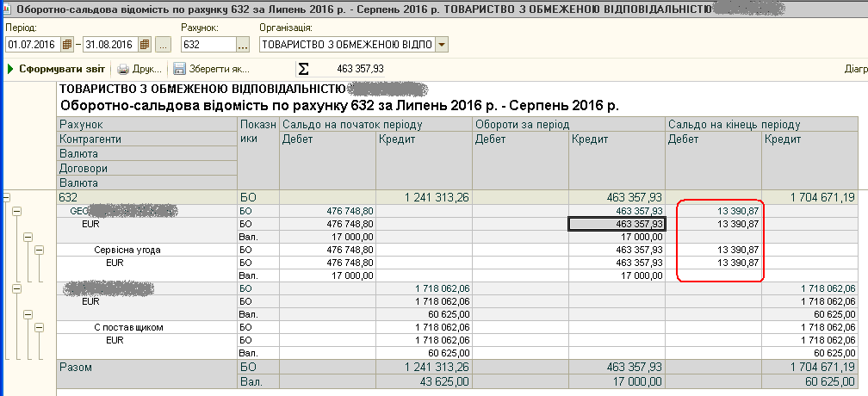
Task: Collapse the GEC counterparty group
Action: point(16,211)
